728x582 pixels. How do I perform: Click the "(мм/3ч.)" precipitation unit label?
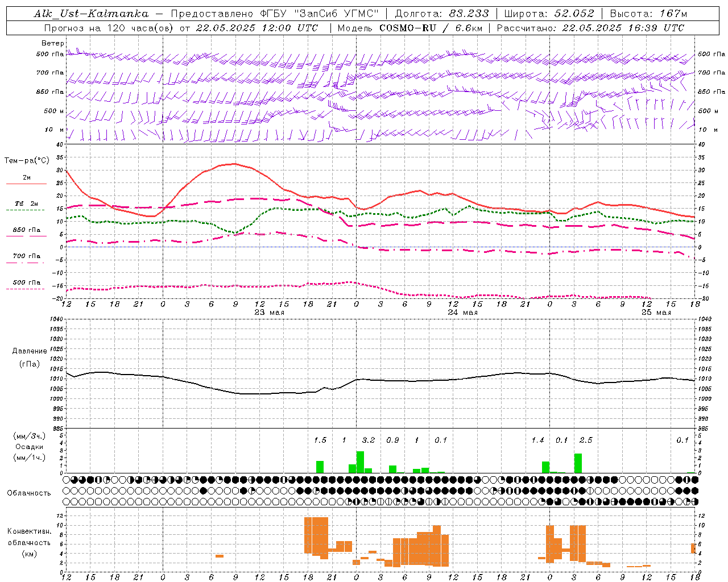coord(29,436)
